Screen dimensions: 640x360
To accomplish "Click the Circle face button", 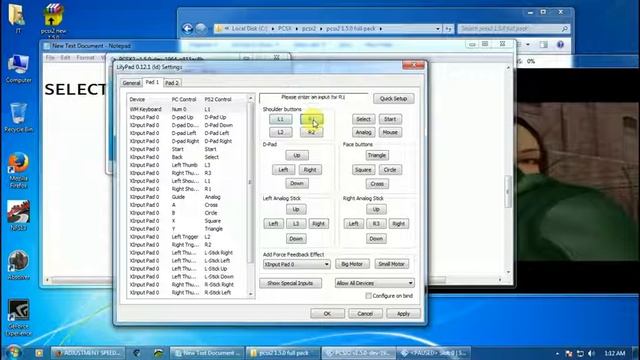I will click(x=390, y=170).
